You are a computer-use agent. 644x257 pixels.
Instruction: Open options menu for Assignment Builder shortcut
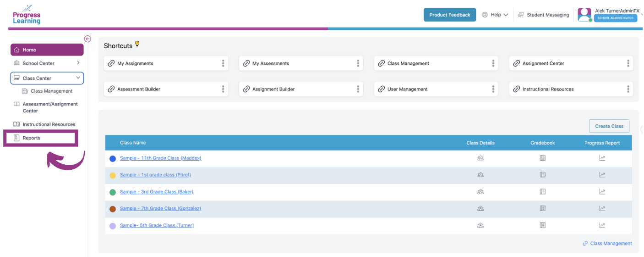click(358, 89)
